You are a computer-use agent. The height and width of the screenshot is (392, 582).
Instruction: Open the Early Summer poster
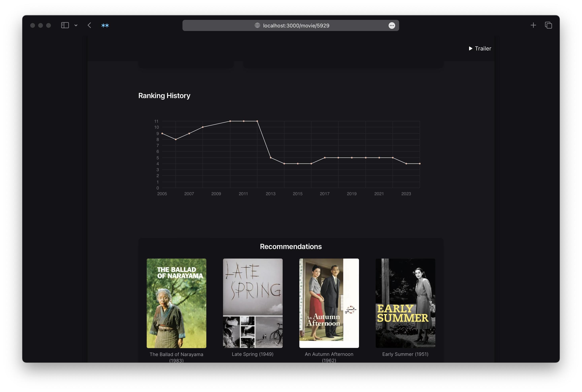point(405,303)
